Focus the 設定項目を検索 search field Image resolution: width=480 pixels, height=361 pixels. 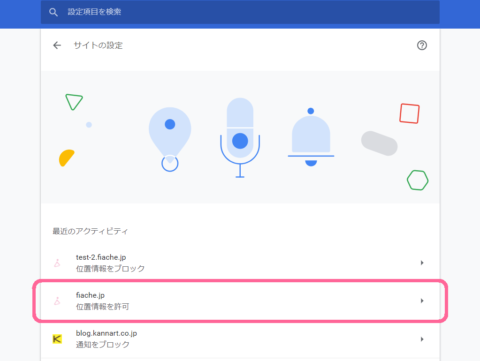coord(240,12)
